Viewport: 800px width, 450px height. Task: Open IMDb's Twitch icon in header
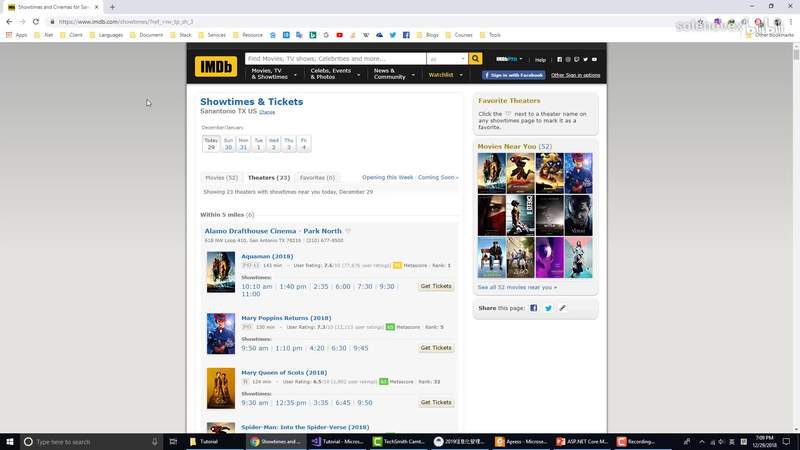point(577,59)
